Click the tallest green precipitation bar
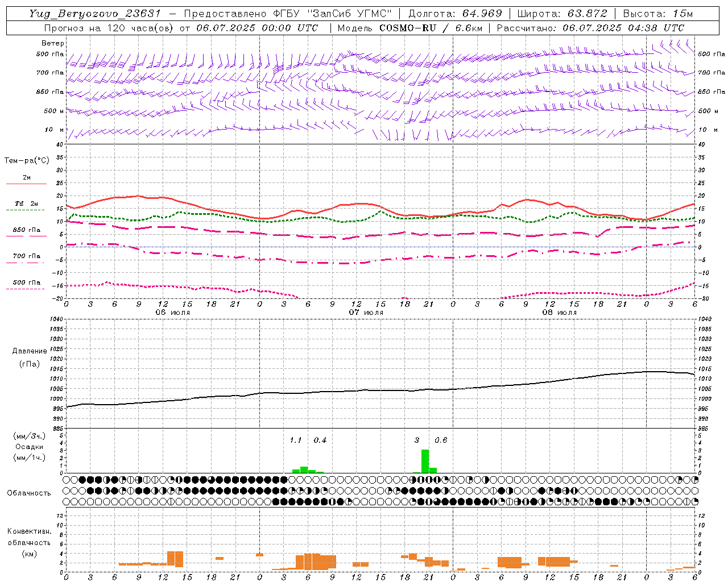The height and width of the screenshot is (582, 728). [x=425, y=461]
